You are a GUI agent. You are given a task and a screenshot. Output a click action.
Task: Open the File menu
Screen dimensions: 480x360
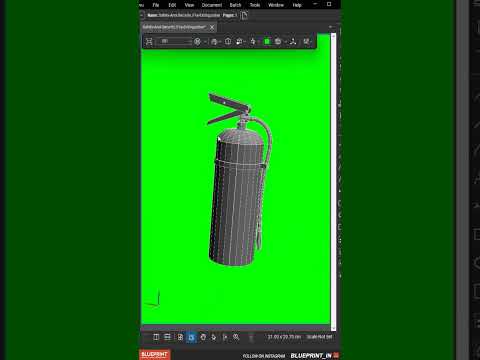[x=156, y=5]
